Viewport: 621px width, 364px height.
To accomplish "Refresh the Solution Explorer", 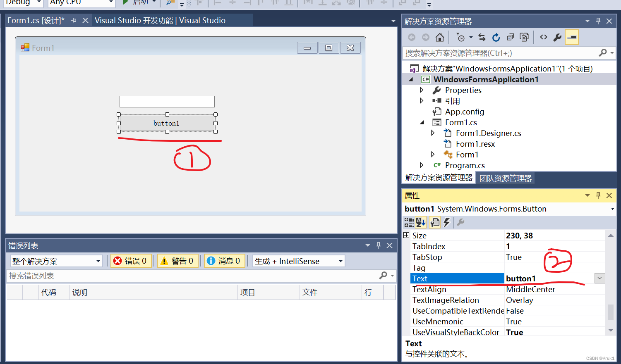I will (x=496, y=37).
